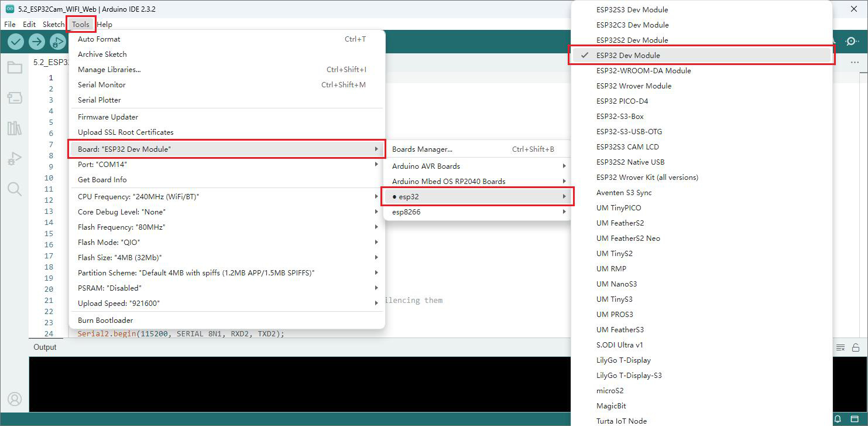The width and height of the screenshot is (868, 426).
Task: Expand the Upload Speed "921600" submenu
Action: click(227, 303)
